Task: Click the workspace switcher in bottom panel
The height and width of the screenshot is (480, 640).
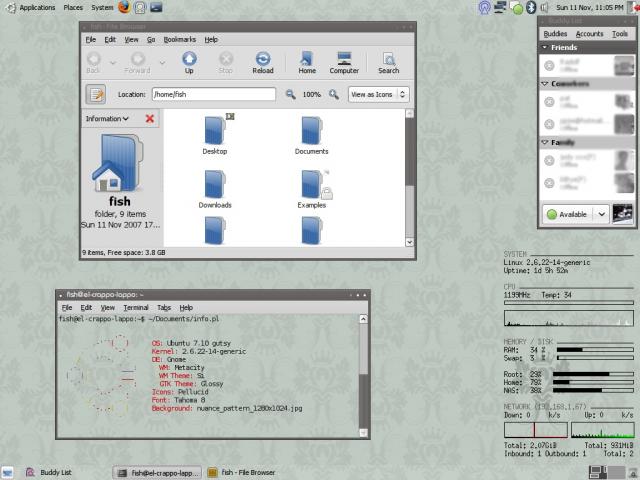Action: coord(608,473)
